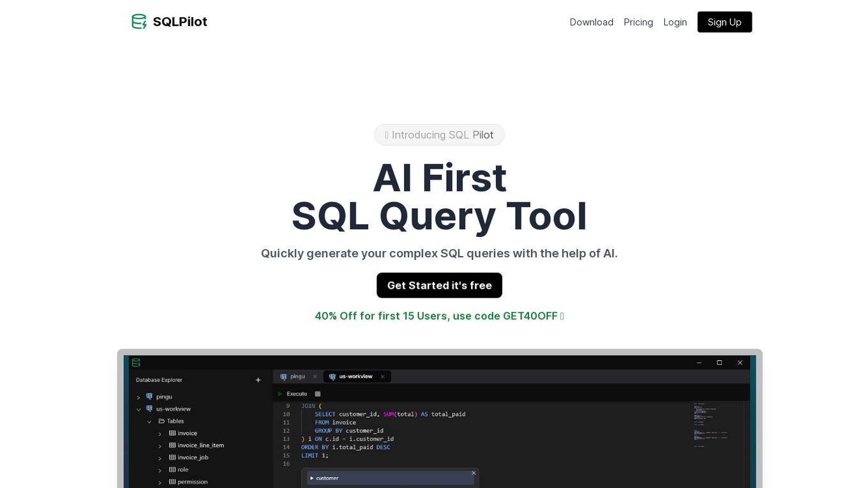Open the Pricing page

(638, 22)
